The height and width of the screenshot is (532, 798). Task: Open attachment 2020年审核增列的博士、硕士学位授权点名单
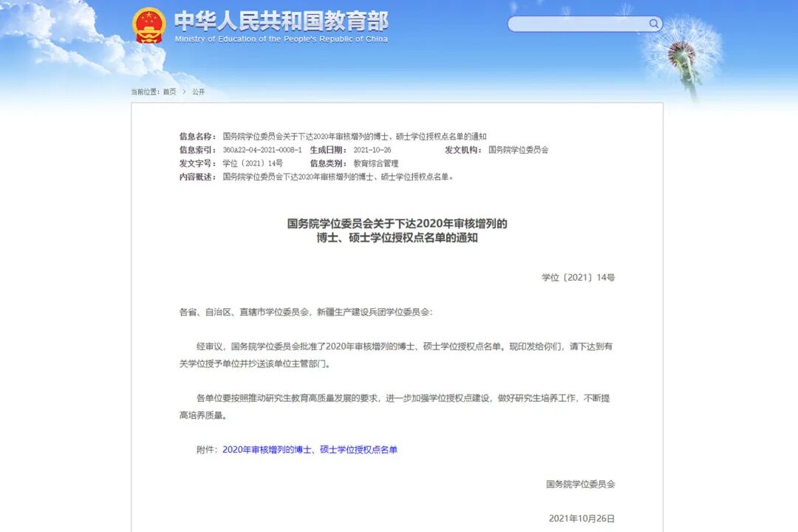[x=310, y=449]
